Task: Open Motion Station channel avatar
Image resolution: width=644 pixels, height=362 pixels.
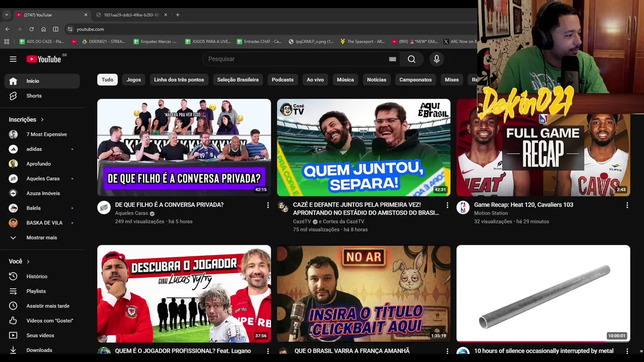Action: coord(463,207)
